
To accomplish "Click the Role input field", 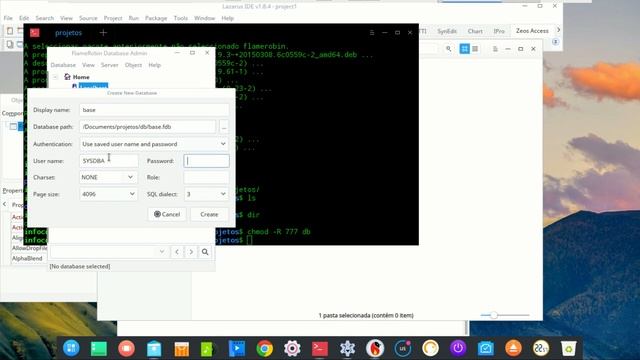I will point(206,177).
